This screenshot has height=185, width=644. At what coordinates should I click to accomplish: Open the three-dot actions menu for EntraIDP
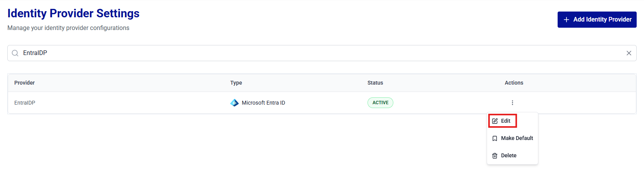[x=512, y=103]
